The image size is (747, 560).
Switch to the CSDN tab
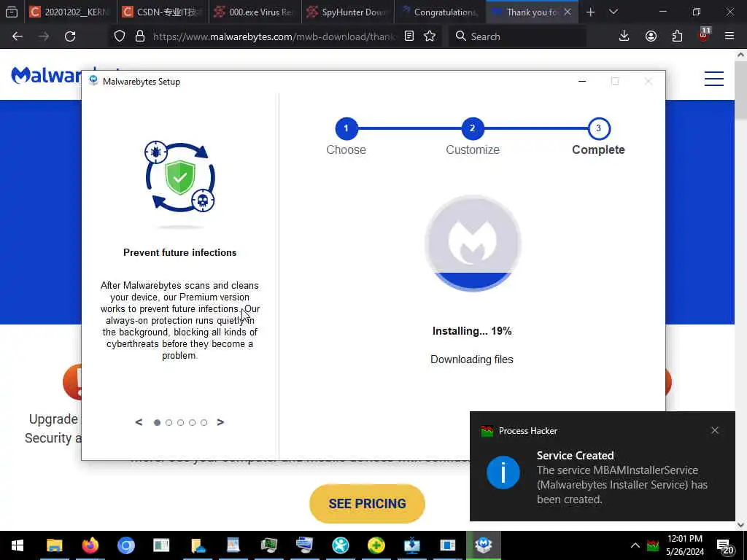click(x=163, y=12)
